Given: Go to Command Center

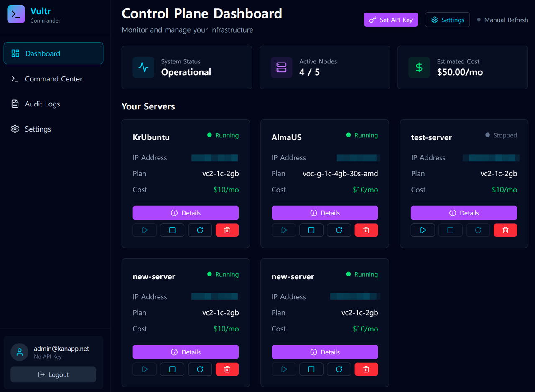Looking at the screenshot, I should click(53, 79).
